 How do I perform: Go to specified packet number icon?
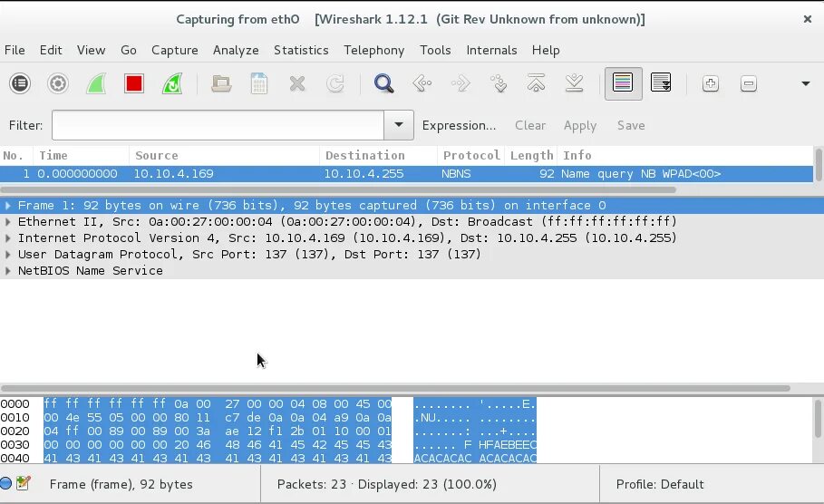(499, 83)
